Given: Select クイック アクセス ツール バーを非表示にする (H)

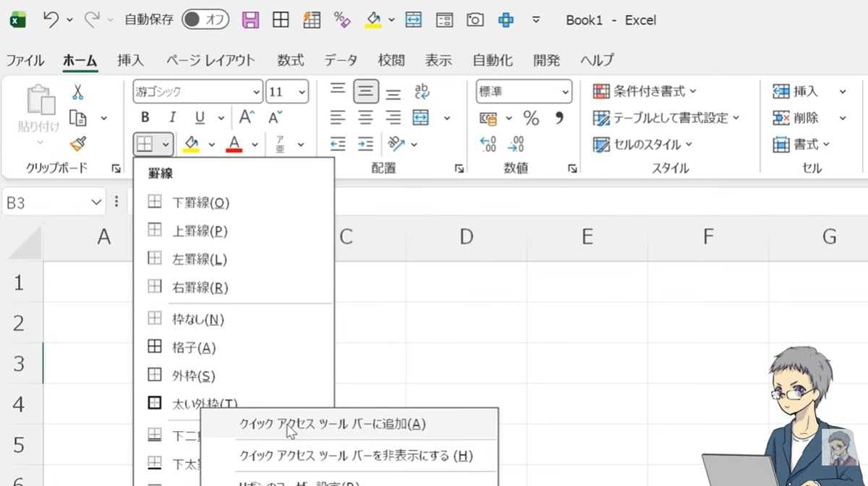Looking at the screenshot, I should [349, 456].
